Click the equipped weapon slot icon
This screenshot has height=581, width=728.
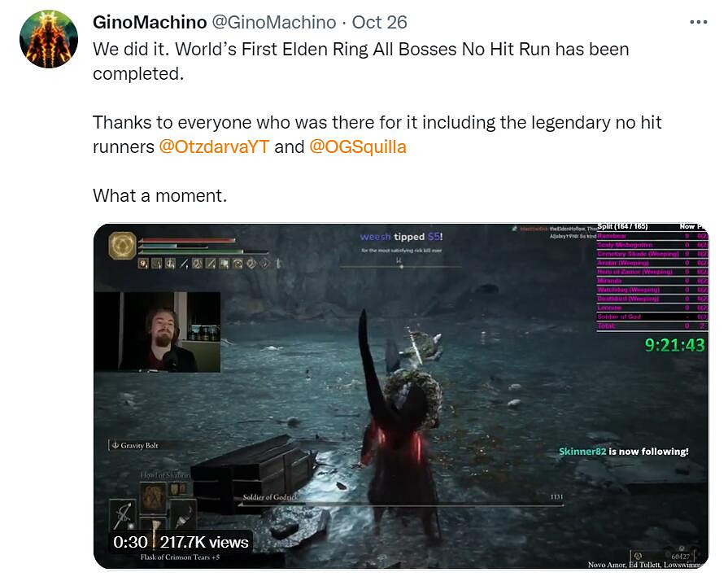123,516
